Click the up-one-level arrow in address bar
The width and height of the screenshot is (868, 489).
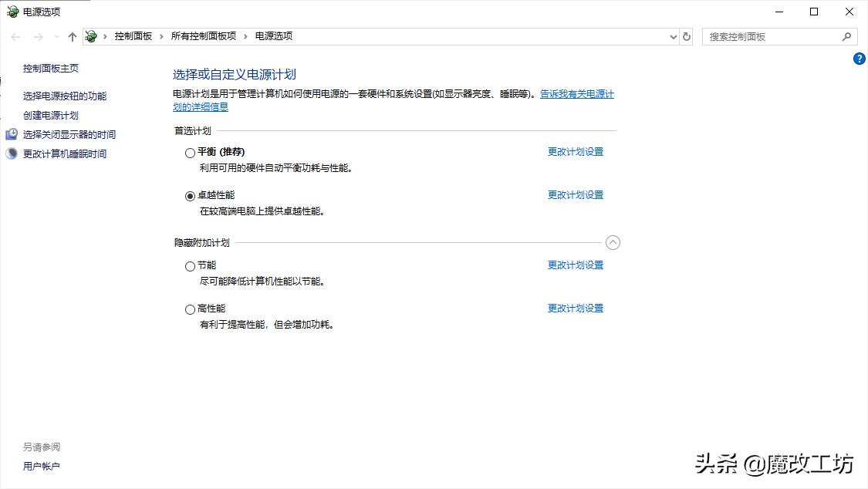pos(72,35)
